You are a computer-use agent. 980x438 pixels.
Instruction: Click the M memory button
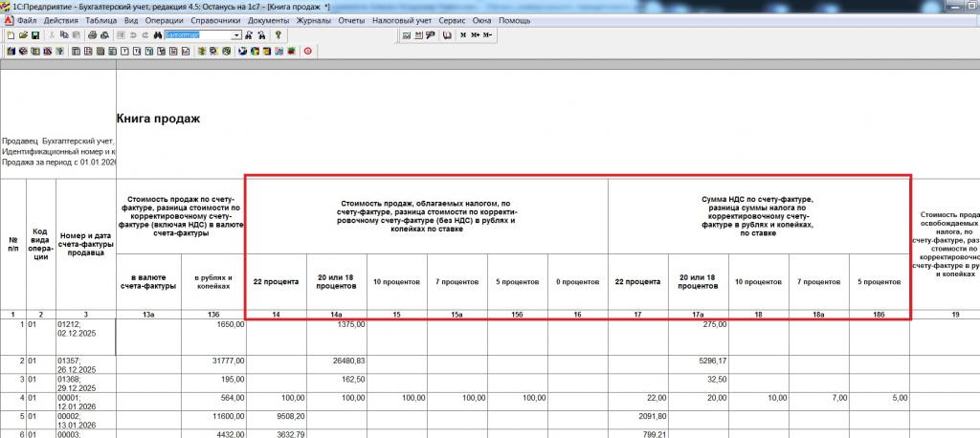(463, 35)
